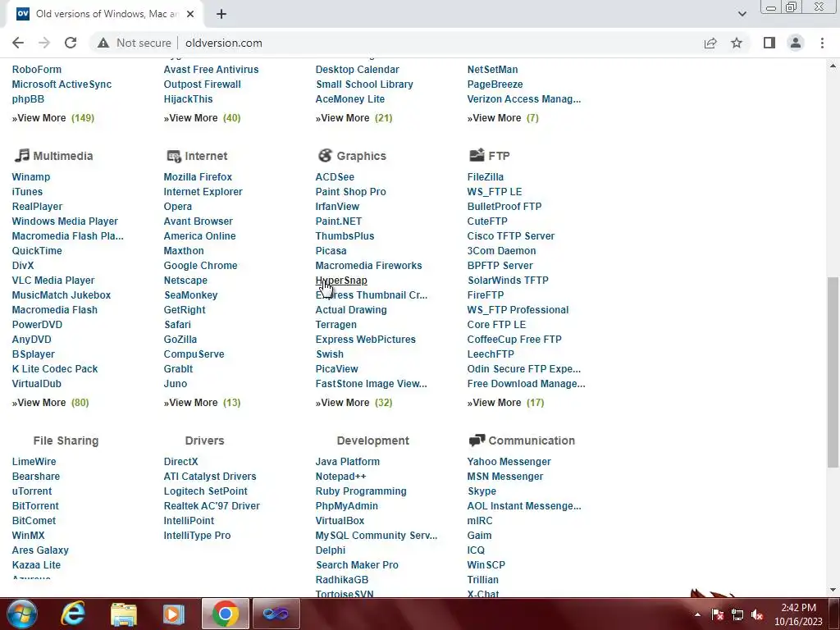
Task: Open the Paint.NET link
Action: click(x=339, y=221)
